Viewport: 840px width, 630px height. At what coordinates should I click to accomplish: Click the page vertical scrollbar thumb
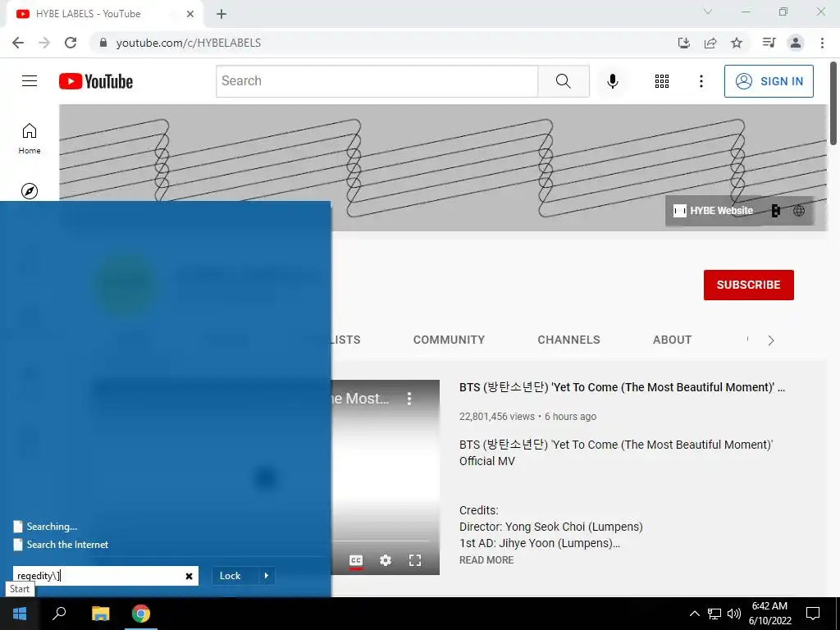833,103
